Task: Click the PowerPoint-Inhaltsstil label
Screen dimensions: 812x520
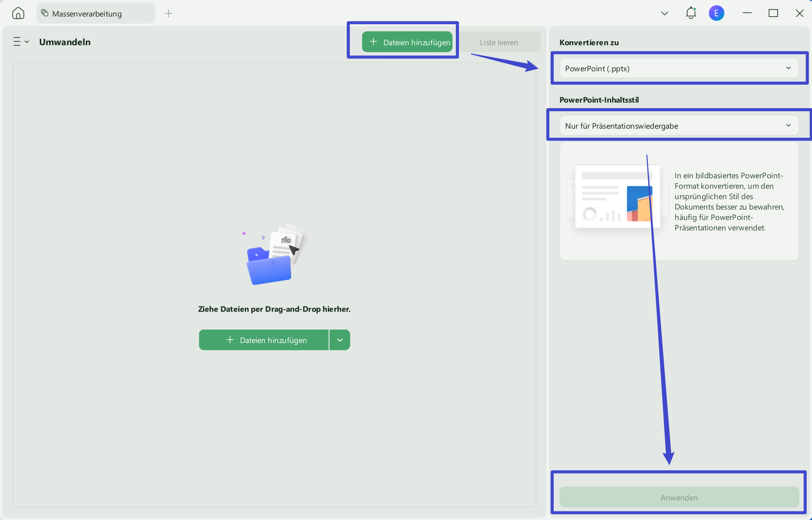Action: click(599, 100)
